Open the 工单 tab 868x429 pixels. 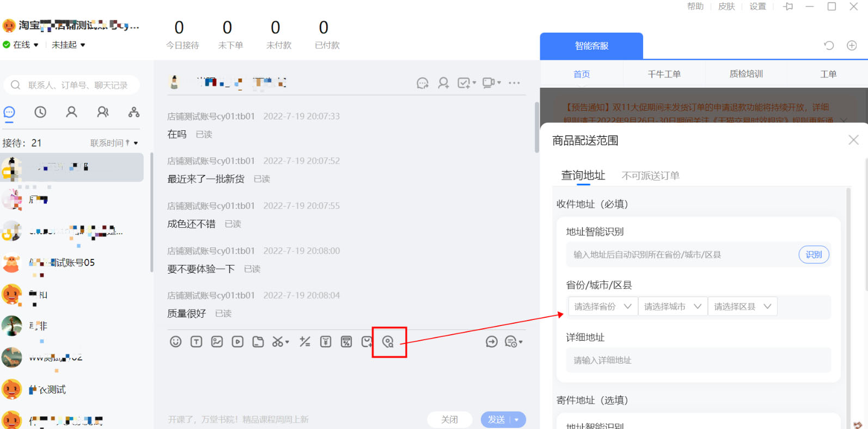(828, 74)
